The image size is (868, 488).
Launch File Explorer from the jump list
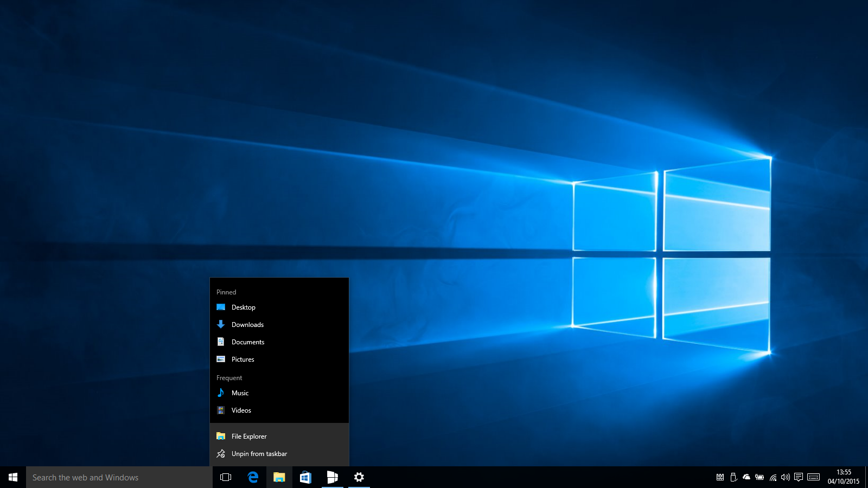[x=279, y=436]
